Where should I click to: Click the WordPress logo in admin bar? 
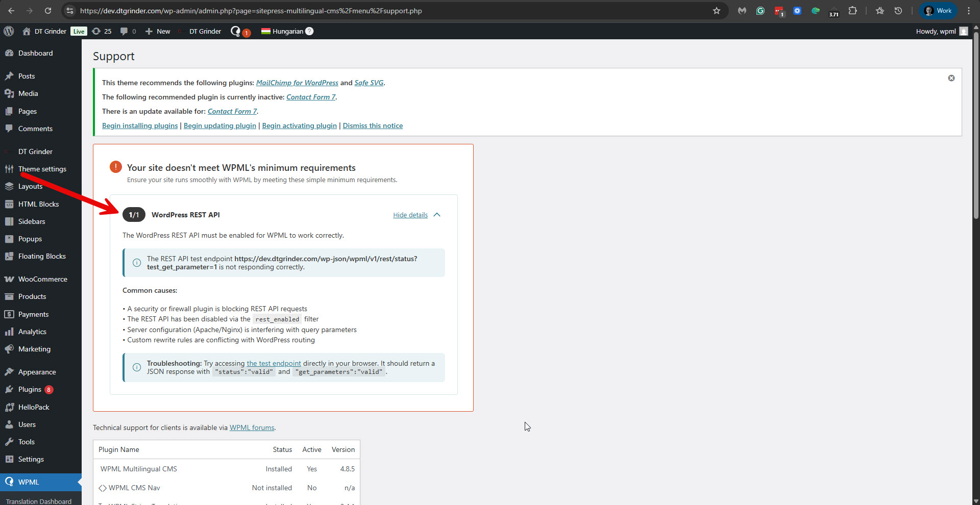[x=9, y=31]
